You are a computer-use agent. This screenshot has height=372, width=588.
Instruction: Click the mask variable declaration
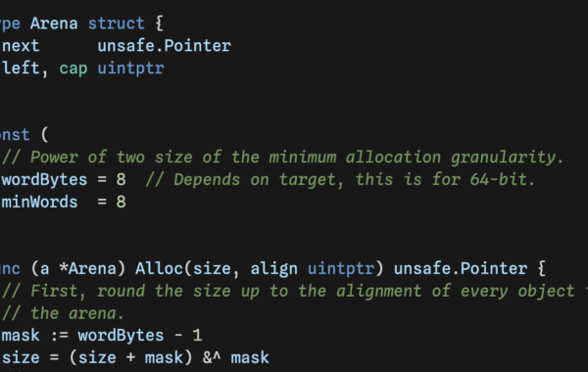pos(21,336)
